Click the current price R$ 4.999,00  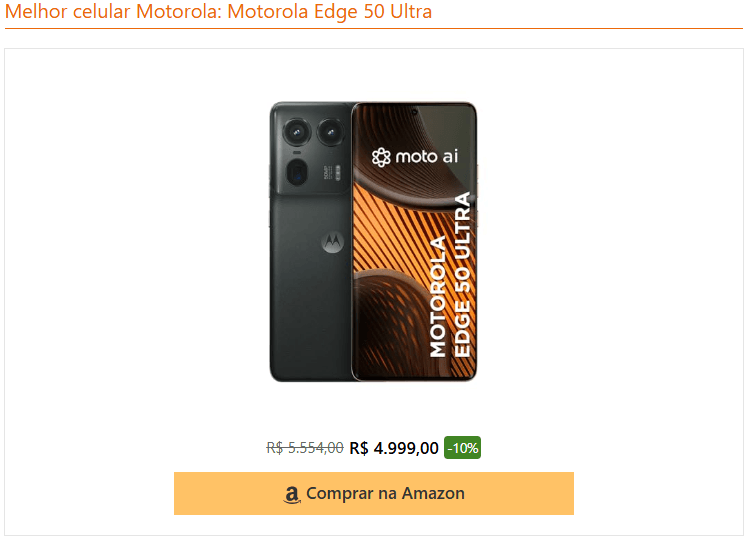point(394,448)
